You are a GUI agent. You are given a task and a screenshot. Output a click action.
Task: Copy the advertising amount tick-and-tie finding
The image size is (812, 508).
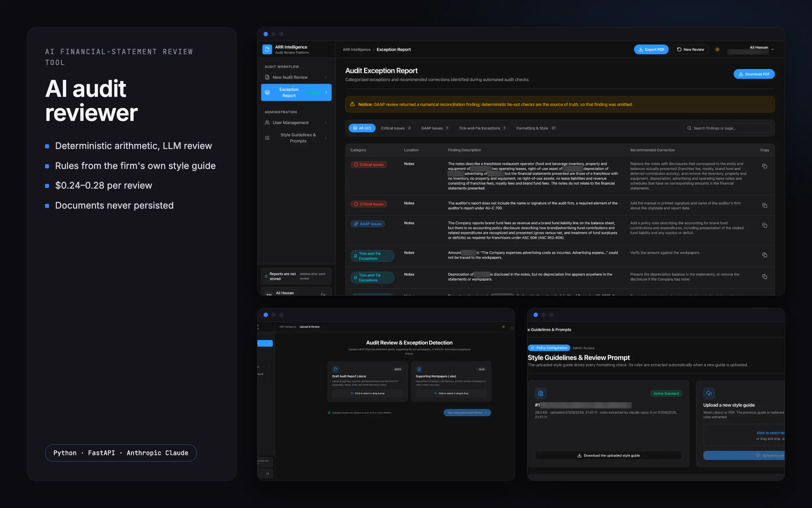[764, 255]
